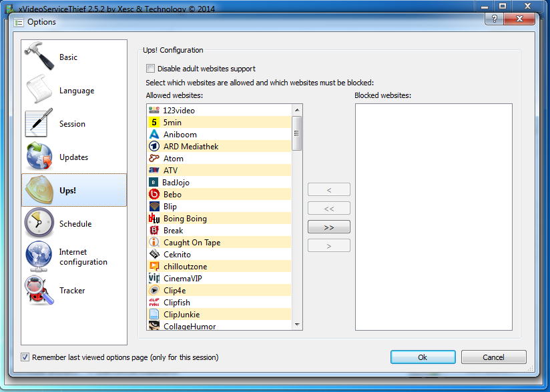Click the Bebo website icon
This screenshot has width=550, height=392.
(154, 195)
